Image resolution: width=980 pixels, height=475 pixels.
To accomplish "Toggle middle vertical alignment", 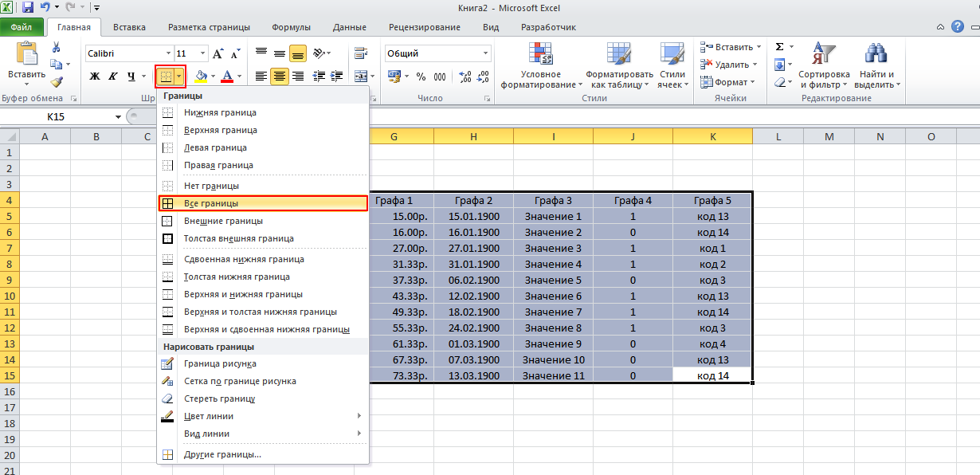I will click(x=279, y=53).
